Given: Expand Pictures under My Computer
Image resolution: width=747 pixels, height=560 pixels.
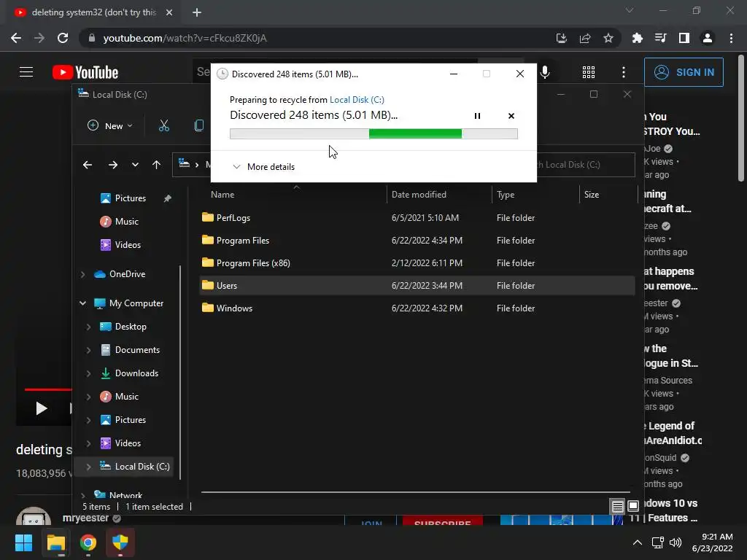Looking at the screenshot, I should (88, 420).
